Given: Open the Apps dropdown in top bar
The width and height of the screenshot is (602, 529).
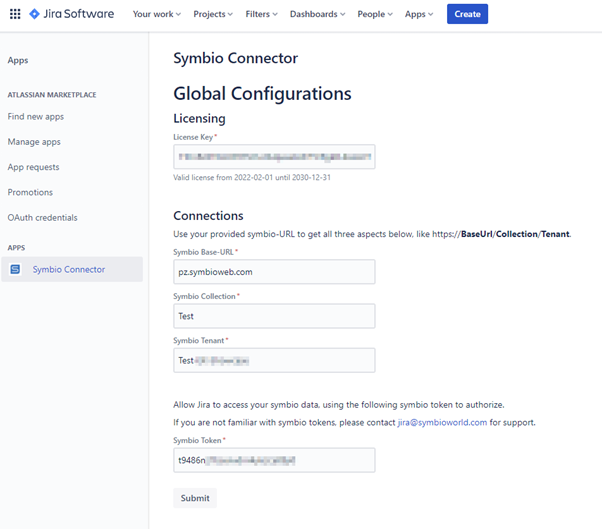Looking at the screenshot, I should coord(419,14).
